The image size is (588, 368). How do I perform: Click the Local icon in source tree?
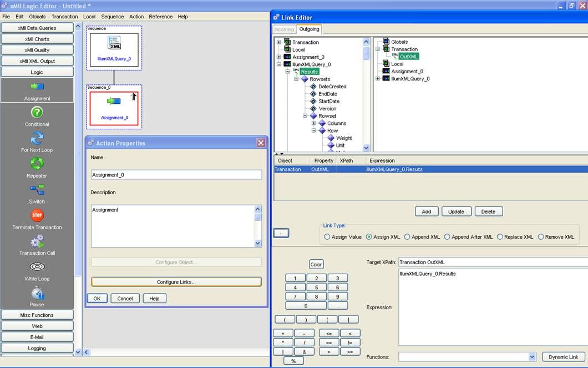pyautogui.click(x=287, y=49)
